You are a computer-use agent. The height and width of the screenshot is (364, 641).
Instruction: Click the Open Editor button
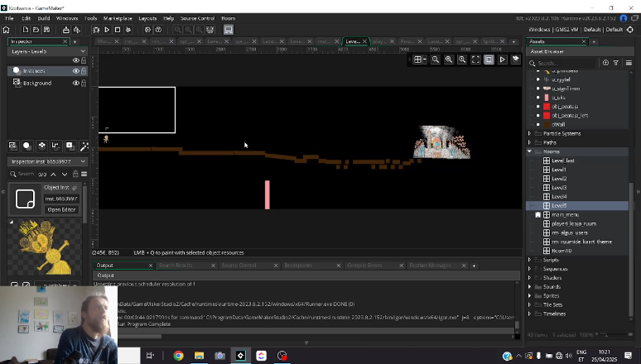61,209
